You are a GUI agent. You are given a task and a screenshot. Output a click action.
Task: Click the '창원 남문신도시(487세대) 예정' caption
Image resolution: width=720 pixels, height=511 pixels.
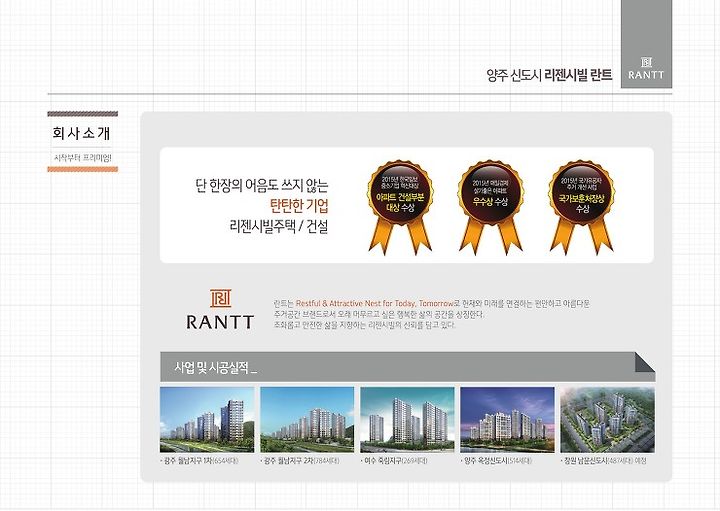click(x=603, y=460)
